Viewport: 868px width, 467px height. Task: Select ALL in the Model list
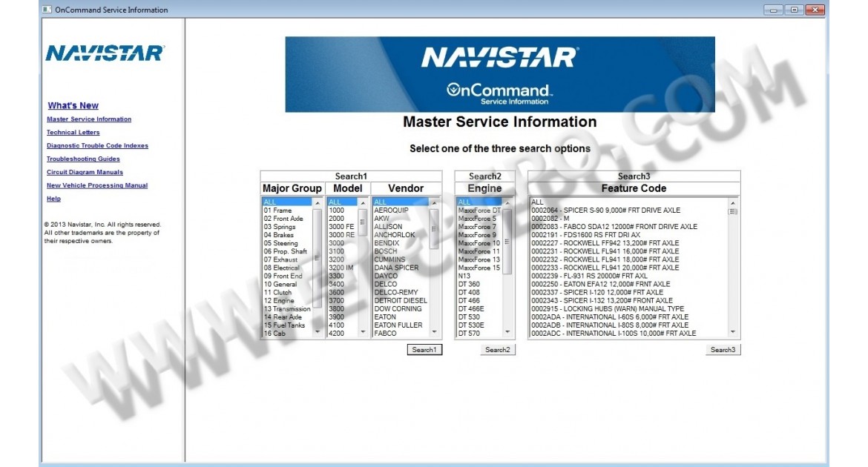[343, 202]
